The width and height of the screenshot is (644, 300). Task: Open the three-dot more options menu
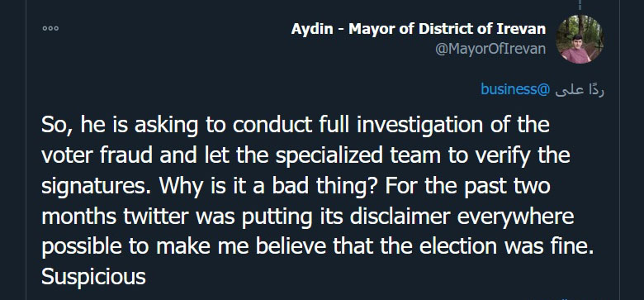tap(50, 28)
